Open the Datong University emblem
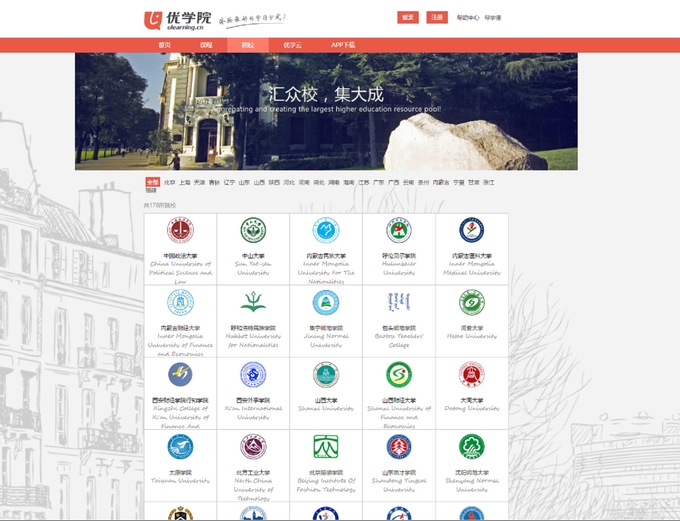 [472, 374]
